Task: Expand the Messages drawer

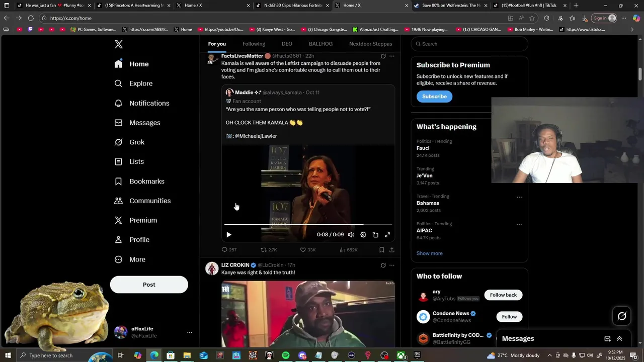Action: click(619, 339)
